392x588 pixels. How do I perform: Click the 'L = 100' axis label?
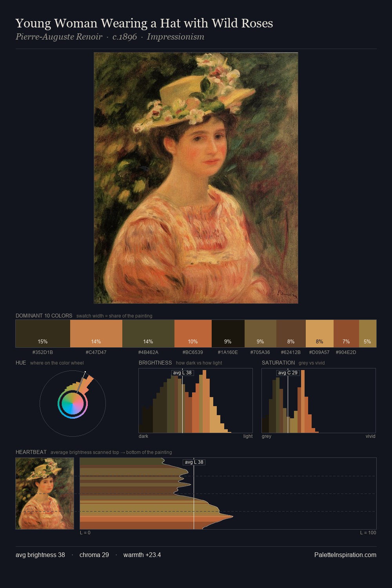pyautogui.click(x=368, y=533)
